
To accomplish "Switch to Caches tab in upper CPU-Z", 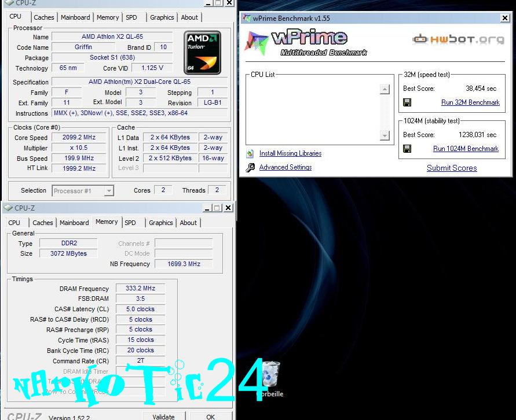I will coord(44,17).
